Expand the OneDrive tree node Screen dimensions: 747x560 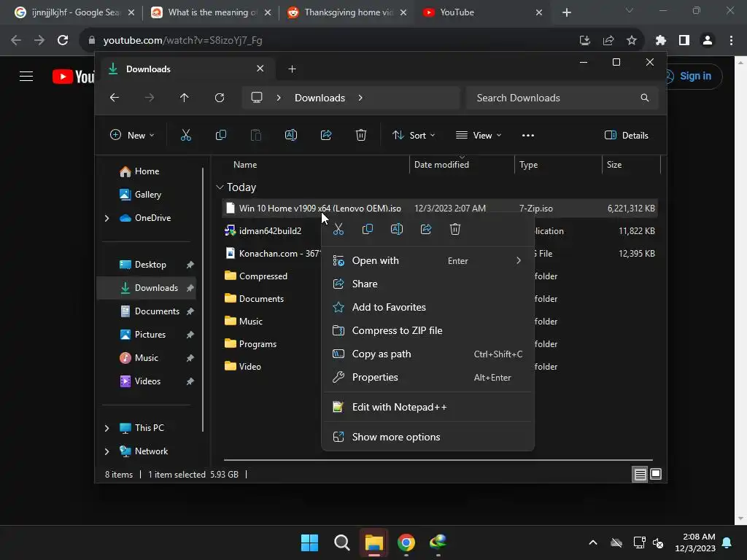(x=107, y=218)
